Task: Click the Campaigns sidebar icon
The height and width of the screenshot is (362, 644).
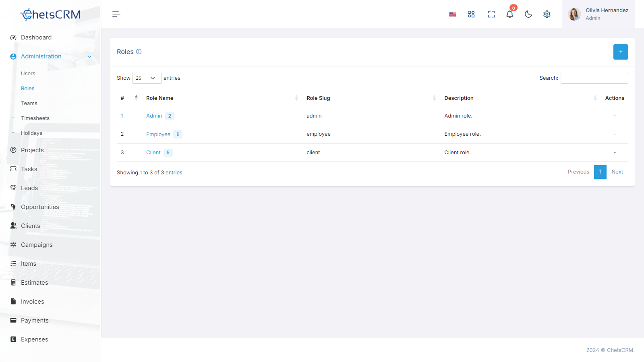Action: point(13,244)
